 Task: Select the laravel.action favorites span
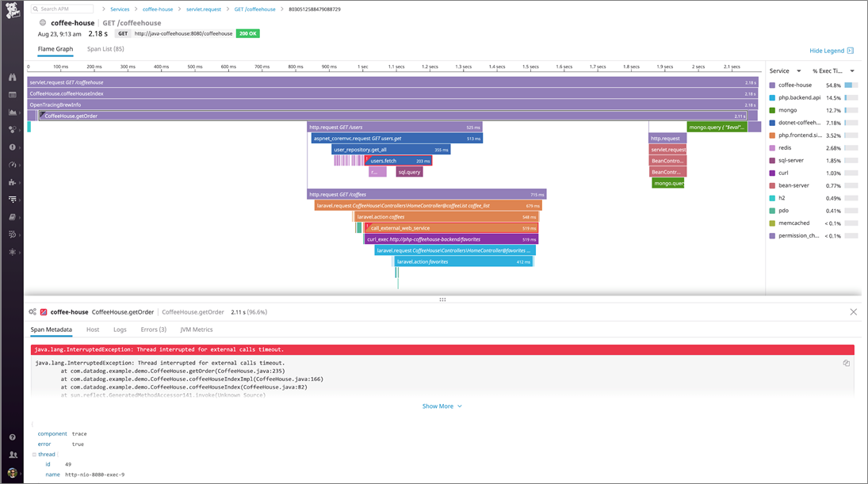(464, 261)
